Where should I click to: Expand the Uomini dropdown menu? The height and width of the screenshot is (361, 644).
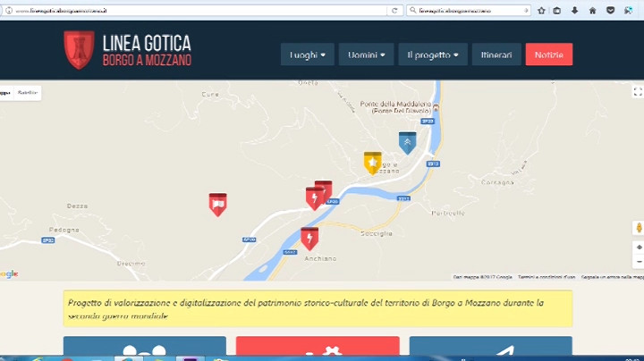(368, 55)
